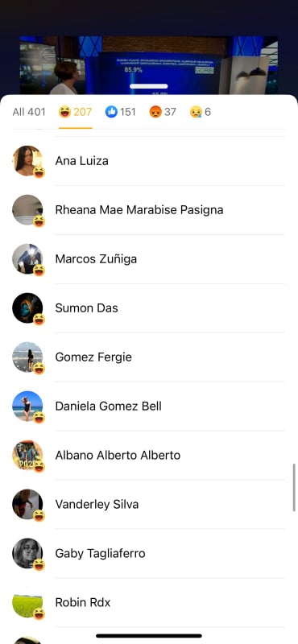Switch to the Like reactions tab showing 151
298x644 pixels.
[x=121, y=112]
